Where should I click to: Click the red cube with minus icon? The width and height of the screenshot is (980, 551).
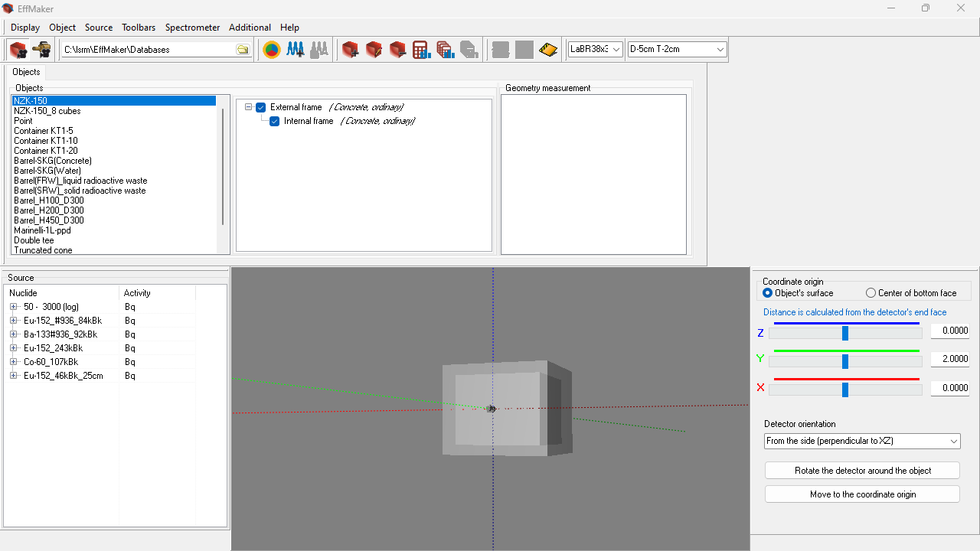click(x=398, y=50)
